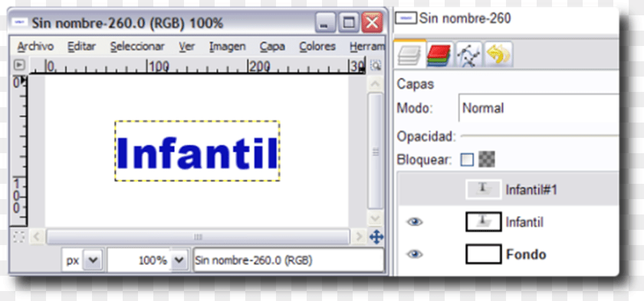
Task: Click the horizontal scrollbar thumb
Action: pyautogui.click(x=198, y=237)
